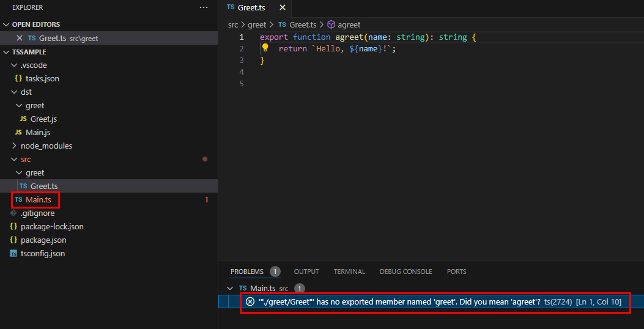This screenshot has height=329, width=644.
Task: Click the Greet.ts breadcrumb segment
Action: (302, 24)
